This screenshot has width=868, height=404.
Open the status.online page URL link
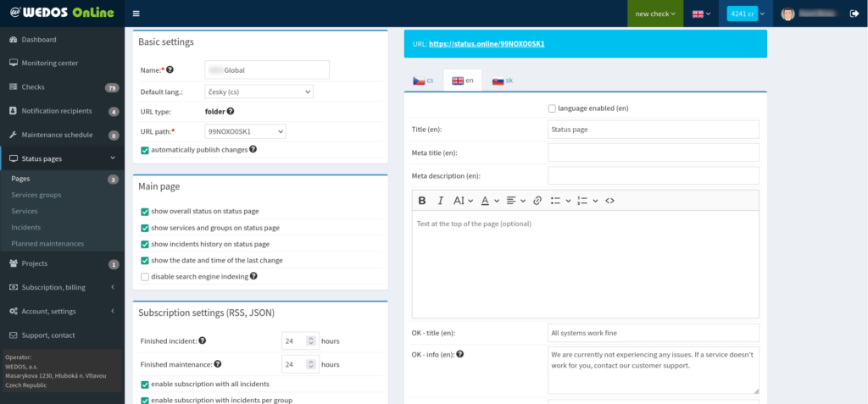(x=487, y=43)
